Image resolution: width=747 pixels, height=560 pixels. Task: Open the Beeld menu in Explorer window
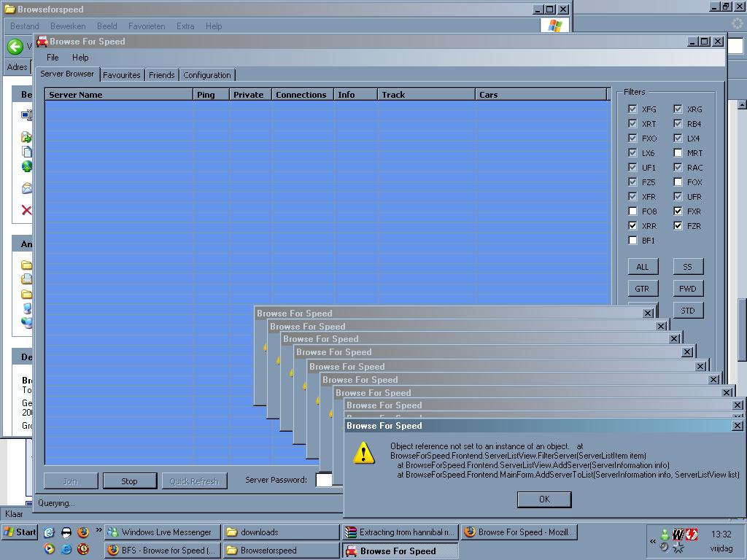tap(107, 26)
